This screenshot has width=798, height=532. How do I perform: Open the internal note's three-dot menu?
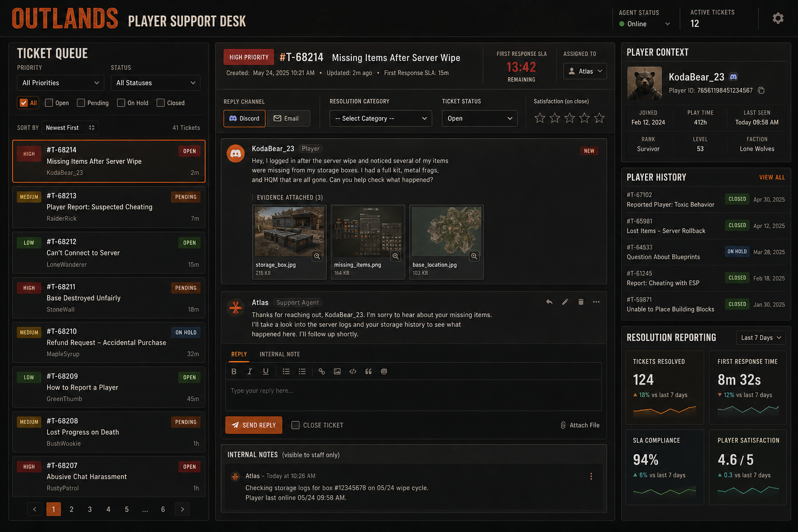(591, 476)
